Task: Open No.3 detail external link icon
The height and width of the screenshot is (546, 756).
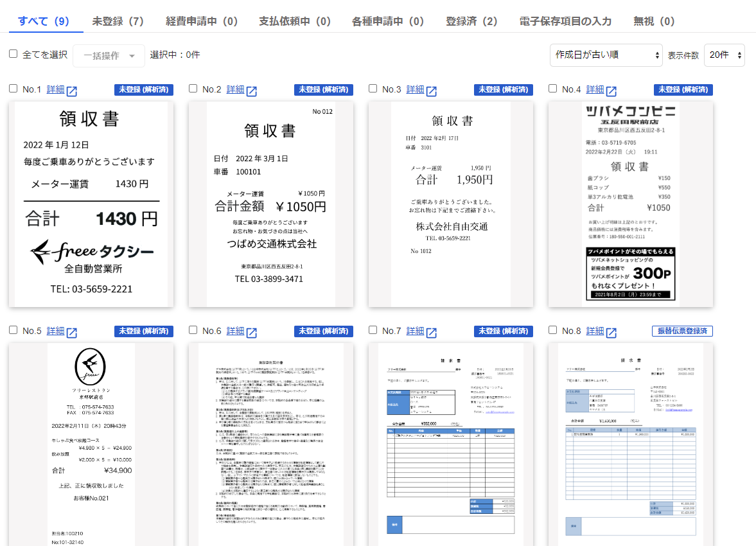Action: pos(432,91)
